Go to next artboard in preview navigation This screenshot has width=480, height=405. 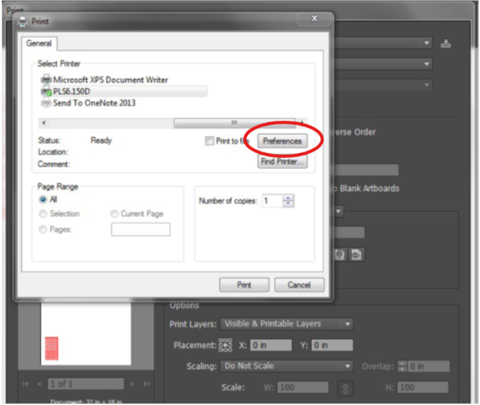point(132,384)
